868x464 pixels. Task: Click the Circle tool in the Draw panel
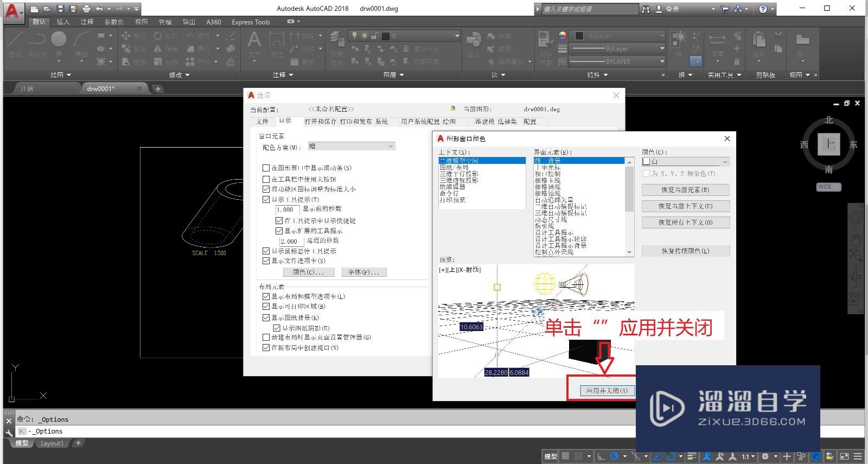tap(59, 39)
